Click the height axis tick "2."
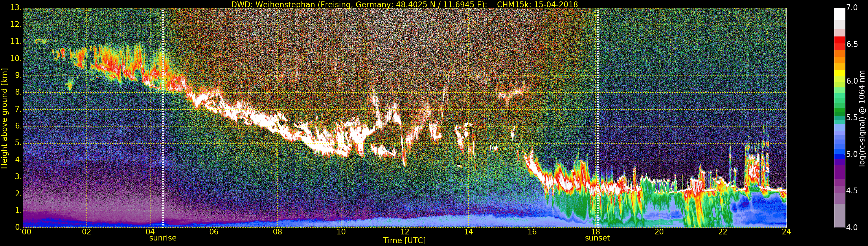This screenshot has height=246, width=868. tap(18, 194)
